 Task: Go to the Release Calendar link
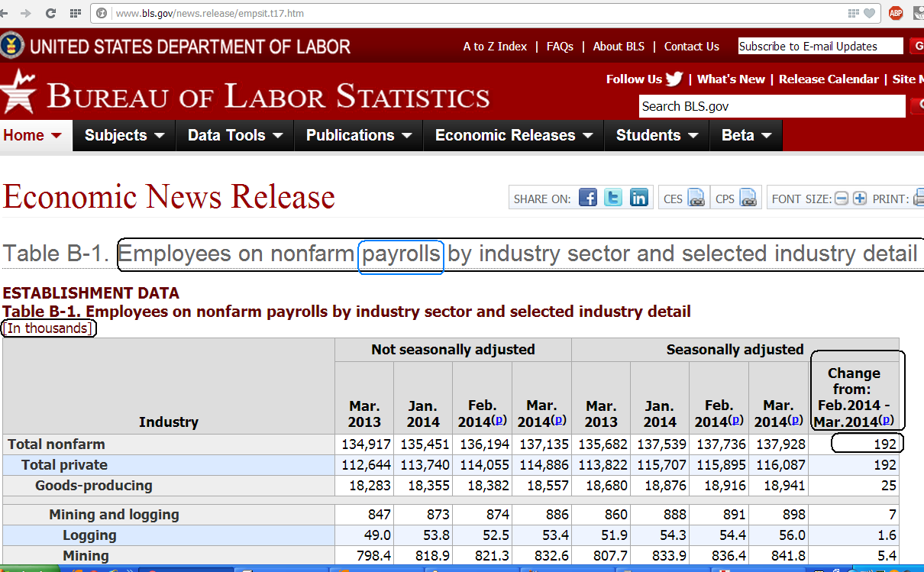tap(829, 79)
